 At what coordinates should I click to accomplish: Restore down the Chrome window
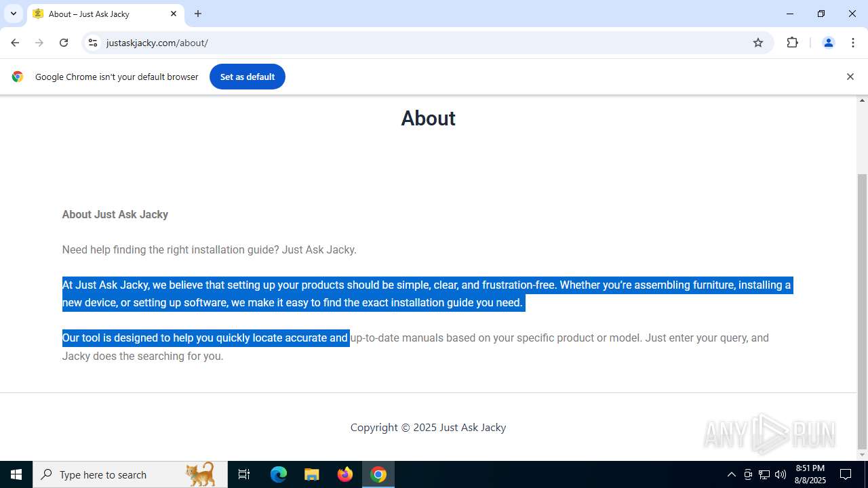[x=821, y=14]
